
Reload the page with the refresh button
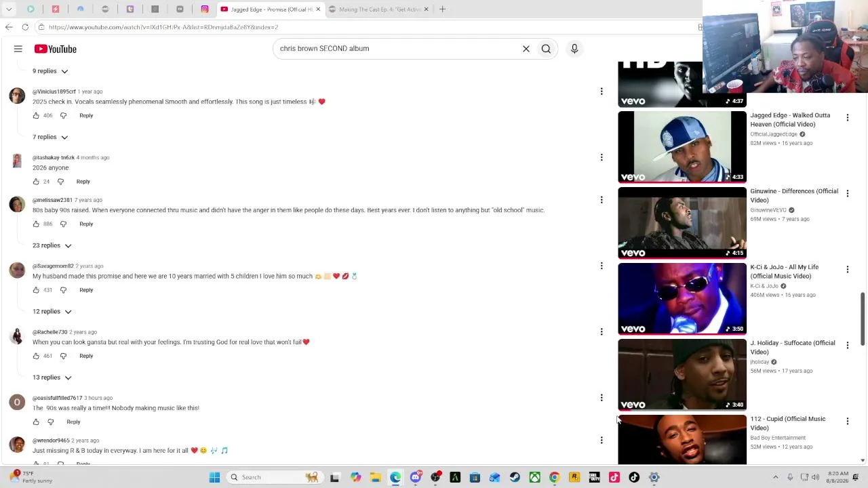click(25, 27)
